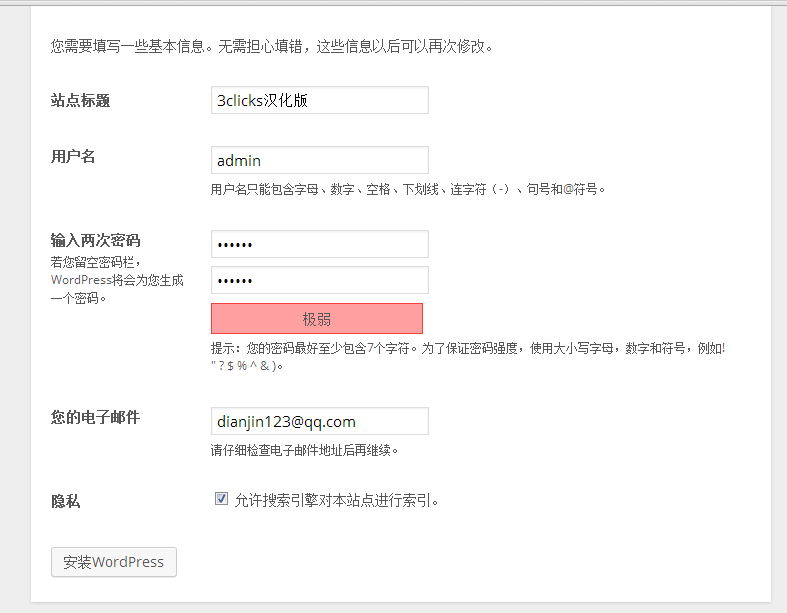Click the 您的电子邮件 label
The height and width of the screenshot is (613, 787).
pyautogui.click(x=95, y=417)
